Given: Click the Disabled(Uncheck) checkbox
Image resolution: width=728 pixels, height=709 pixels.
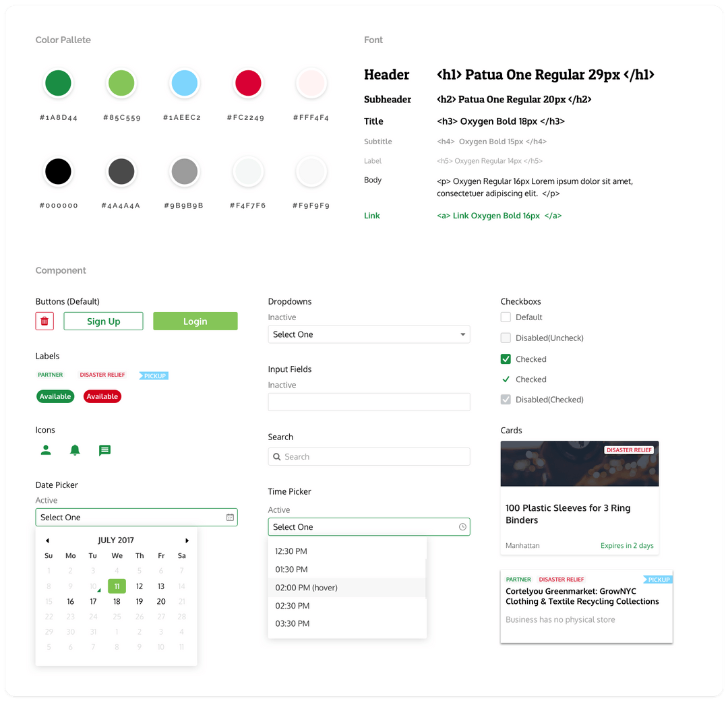Looking at the screenshot, I should [506, 338].
